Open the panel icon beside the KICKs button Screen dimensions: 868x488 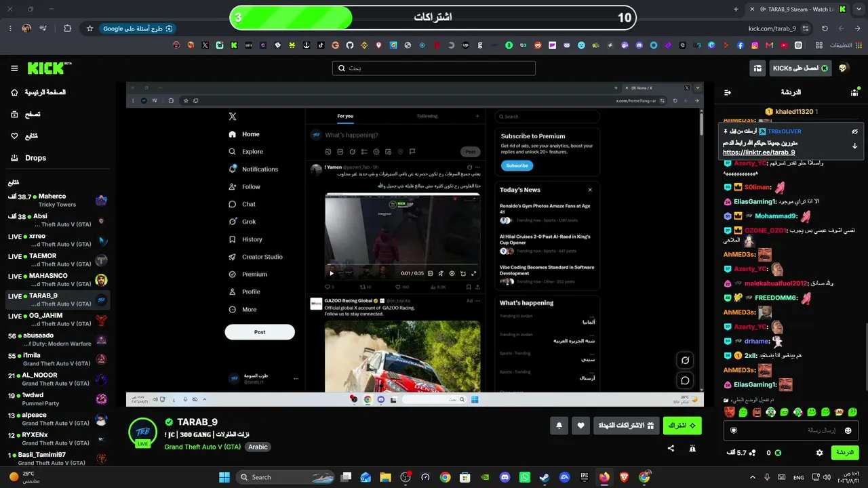[x=757, y=68]
